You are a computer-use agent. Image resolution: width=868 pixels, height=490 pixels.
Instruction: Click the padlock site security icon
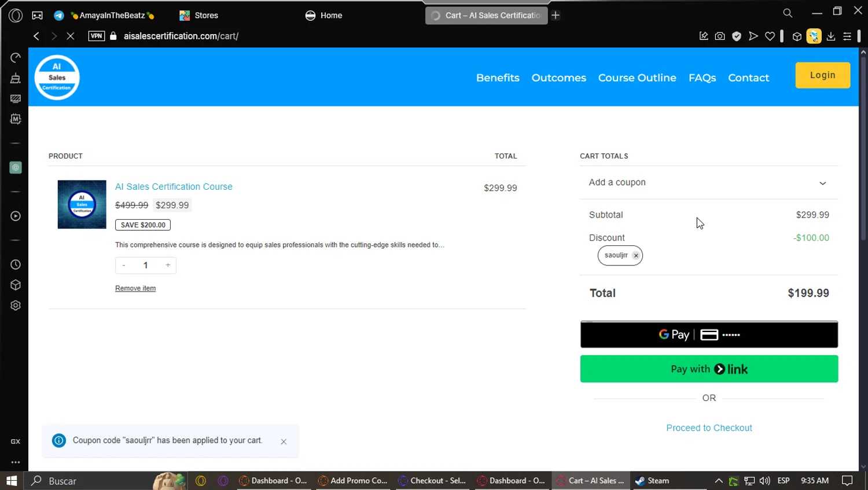coord(113,36)
